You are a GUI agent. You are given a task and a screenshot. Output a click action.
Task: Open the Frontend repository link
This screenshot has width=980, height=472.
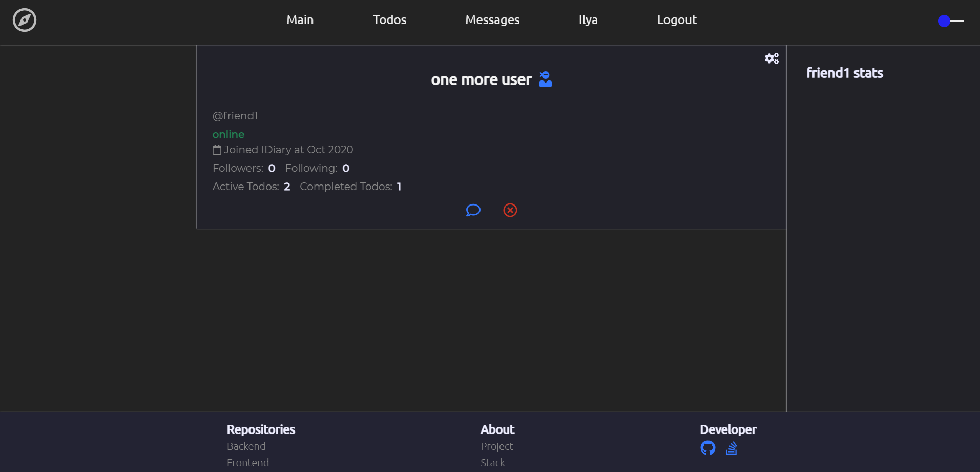click(x=248, y=463)
